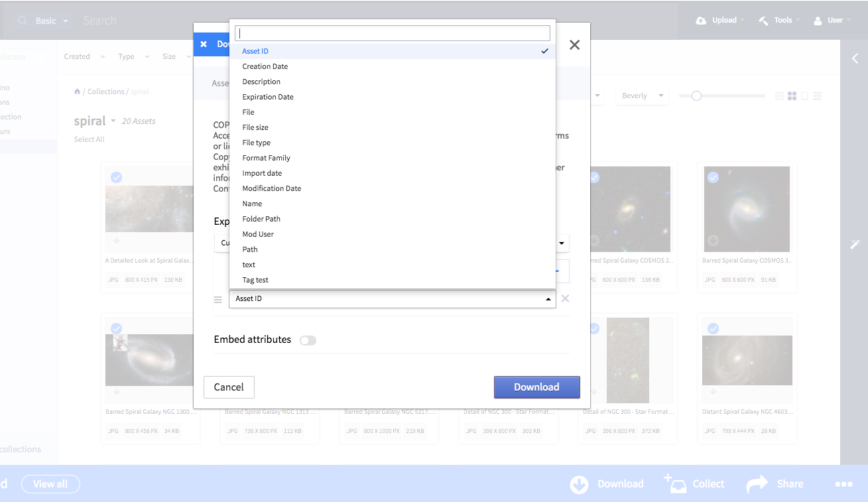The width and height of the screenshot is (868, 502).
Task: Open Distant Spiral Galaxy NGC 4603 thumbnail
Action: [747, 361]
